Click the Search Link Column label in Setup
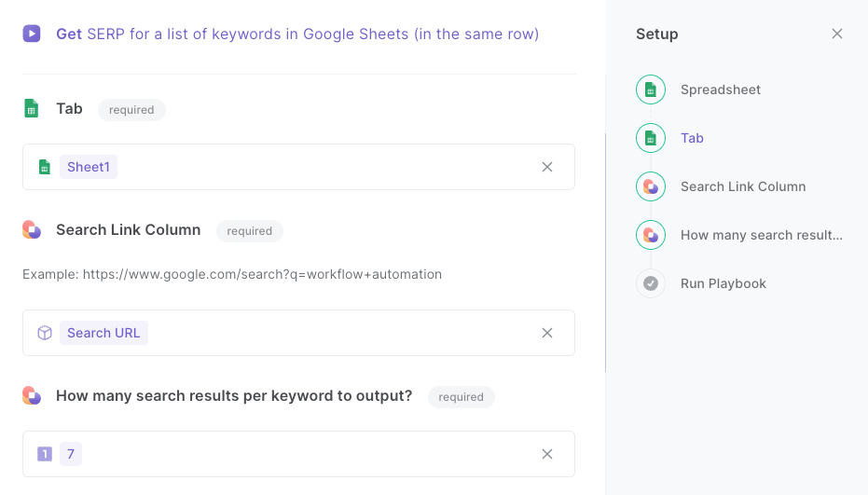868x495 pixels. (743, 186)
